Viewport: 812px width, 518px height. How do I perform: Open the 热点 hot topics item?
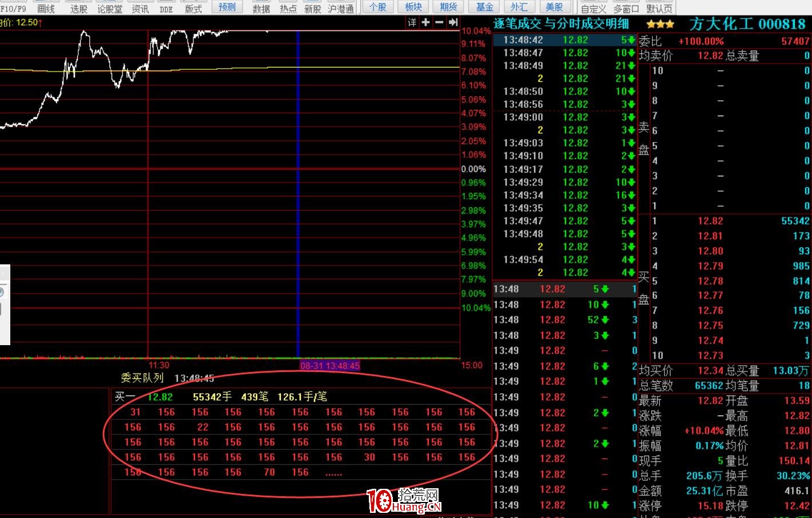click(288, 9)
